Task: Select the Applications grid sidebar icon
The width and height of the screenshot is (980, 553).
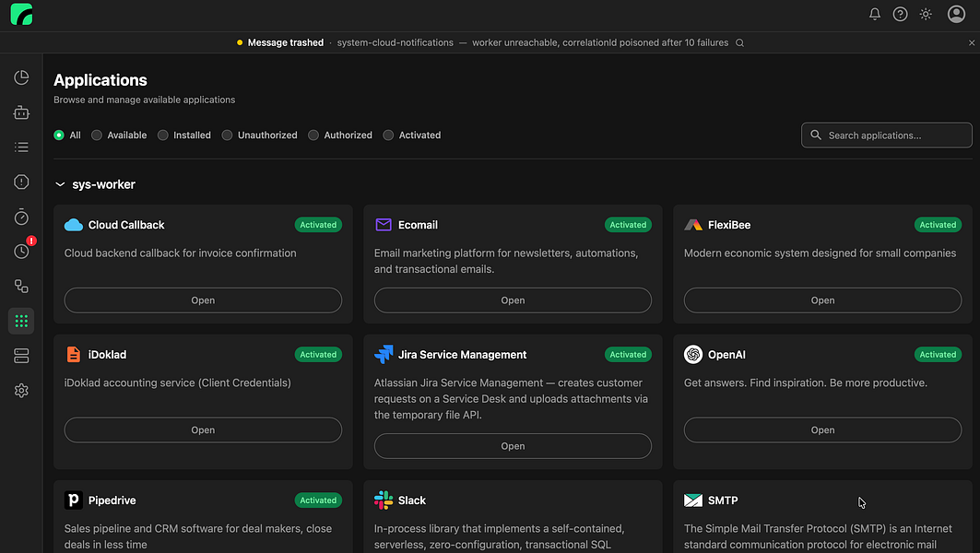Action: click(21, 321)
